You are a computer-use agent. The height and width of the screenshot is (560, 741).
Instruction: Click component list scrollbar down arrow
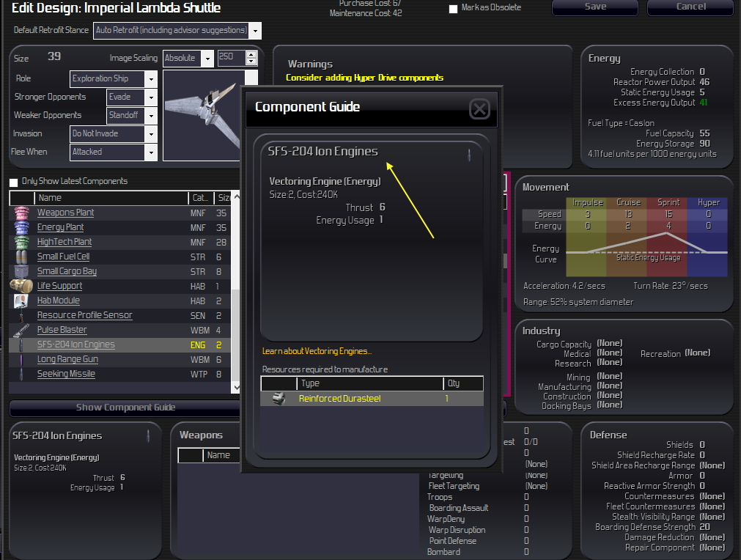(x=237, y=388)
